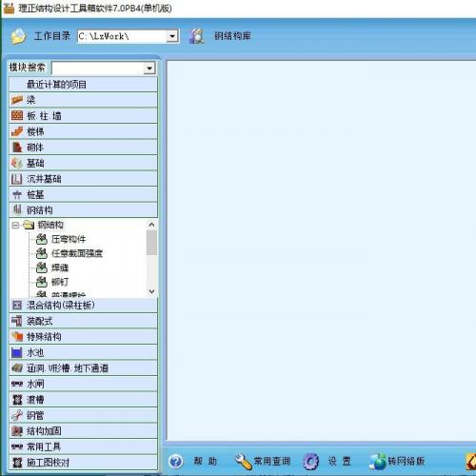Open the 板 柱 墙 module section
Screen dimensions: 476x476
click(84, 115)
